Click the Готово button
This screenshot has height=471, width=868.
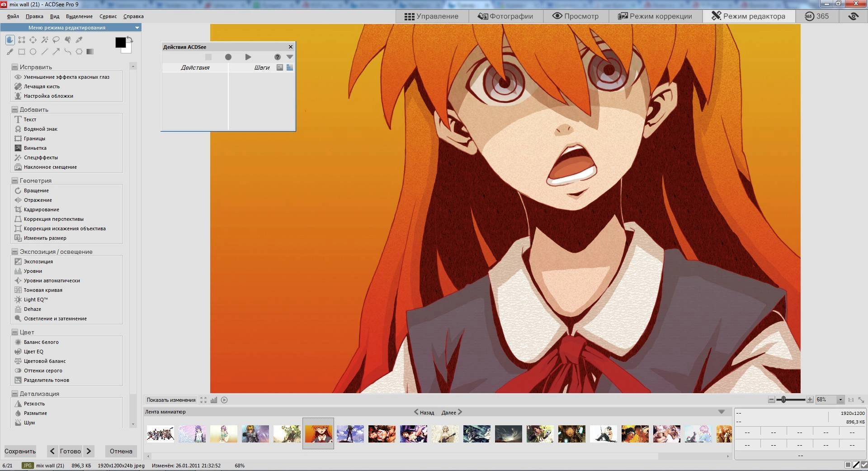[71, 451]
